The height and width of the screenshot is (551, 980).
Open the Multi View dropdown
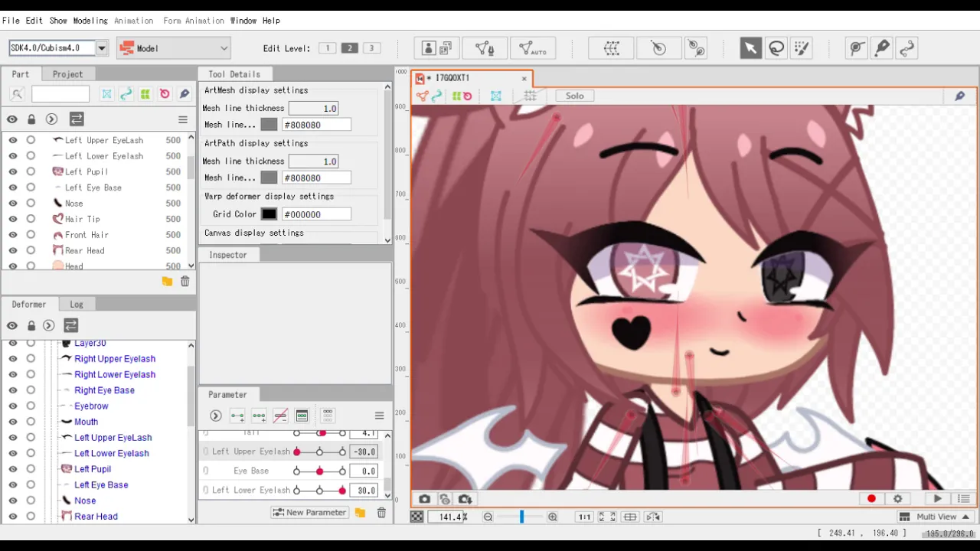tap(936, 517)
